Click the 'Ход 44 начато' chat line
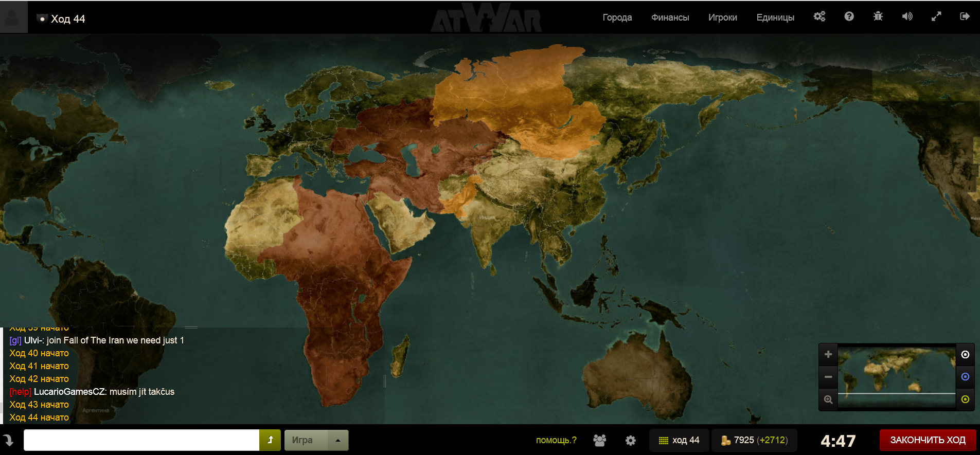The height and width of the screenshot is (455, 980). 39,417
